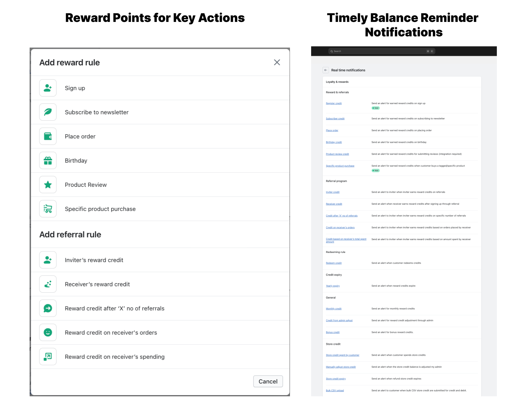532x405 pixels.
Task: Choose the Birthday gift icon
Action: 48,160
